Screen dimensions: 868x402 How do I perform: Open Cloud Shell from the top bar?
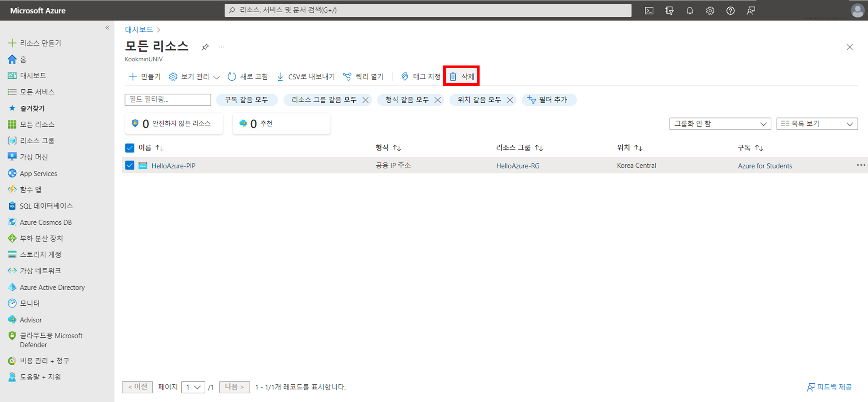click(x=649, y=11)
